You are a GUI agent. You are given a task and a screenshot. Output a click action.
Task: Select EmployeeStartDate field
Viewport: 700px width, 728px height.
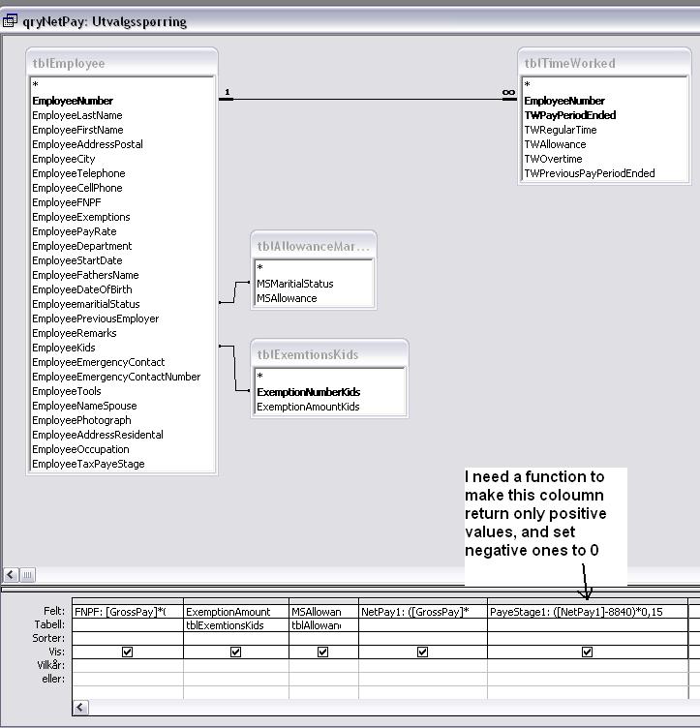click(x=122, y=260)
